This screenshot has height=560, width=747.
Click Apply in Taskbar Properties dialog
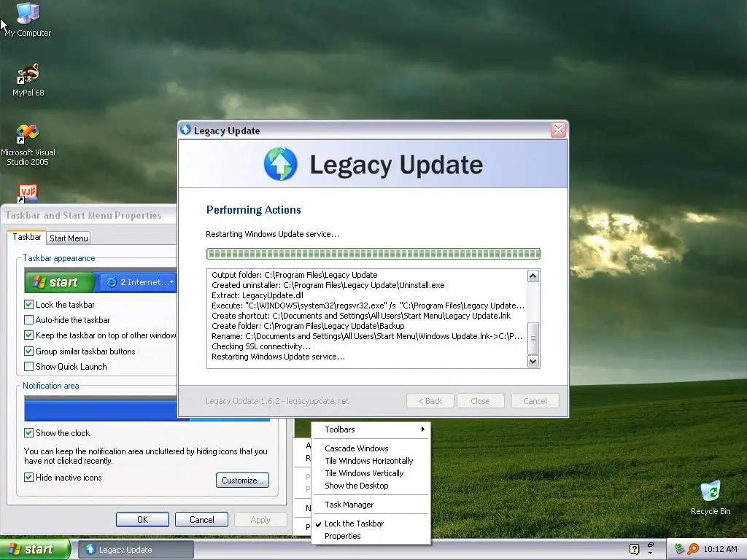(x=260, y=519)
